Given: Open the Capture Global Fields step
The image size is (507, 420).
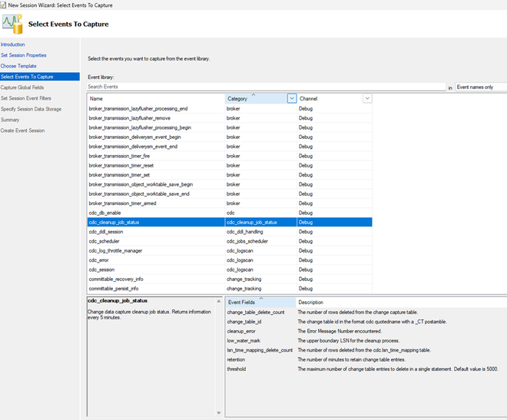Looking at the screenshot, I should pos(22,88).
